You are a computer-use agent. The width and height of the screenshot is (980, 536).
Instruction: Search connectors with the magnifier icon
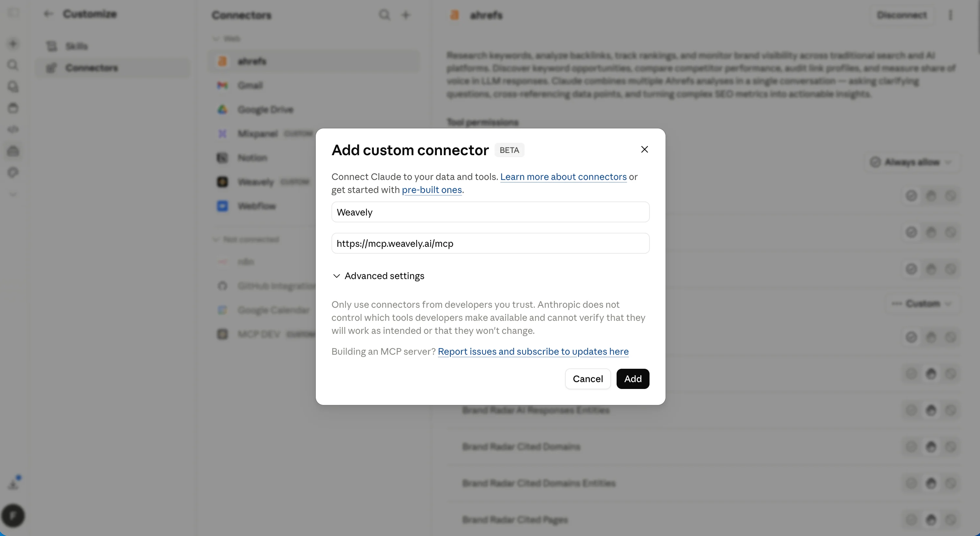point(385,15)
